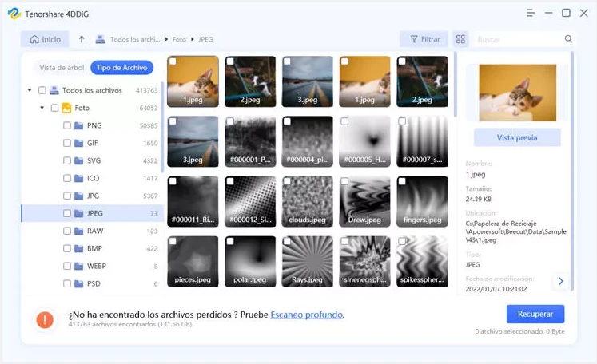597x364 pixels.
Task: Click Todos los archi... breadcrumb
Action: click(135, 39)
